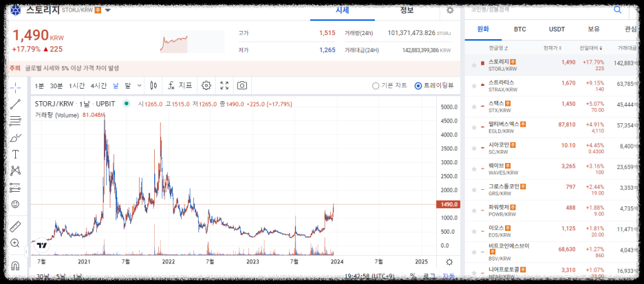The image size is (644, 284).
Task: Select the BTC market tab
Action: click(x=519, y=29)
